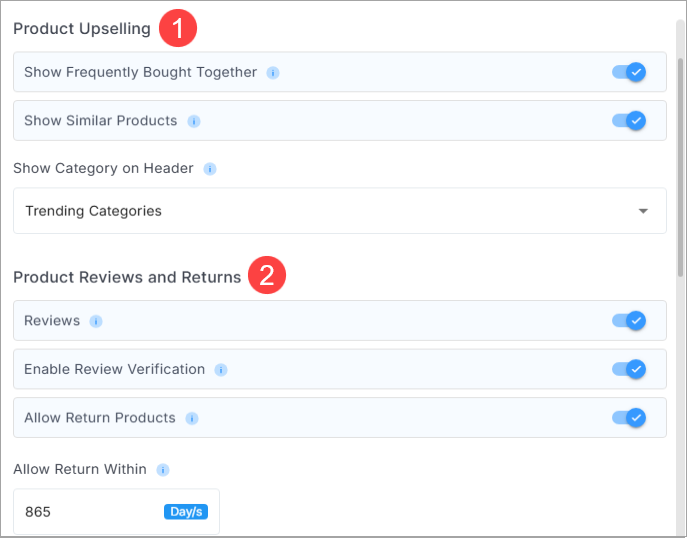687x538 pixels.
Task: Disable Show Frequently Bought Together toggle
Action: tap(629, 72)
